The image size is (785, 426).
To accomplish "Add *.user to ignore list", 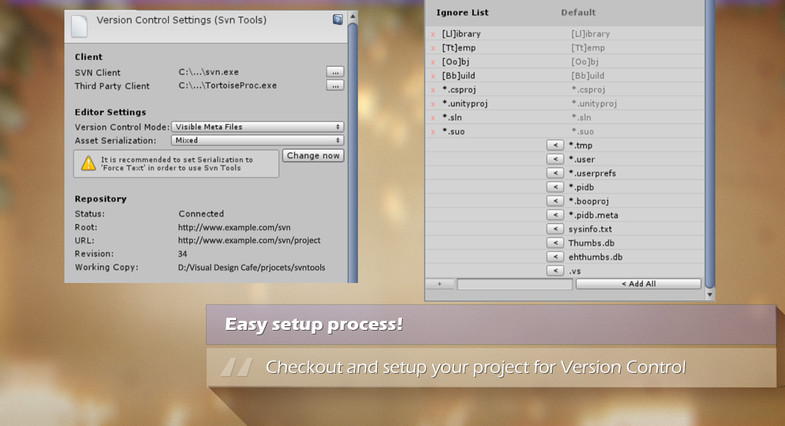I will point(555,159).
